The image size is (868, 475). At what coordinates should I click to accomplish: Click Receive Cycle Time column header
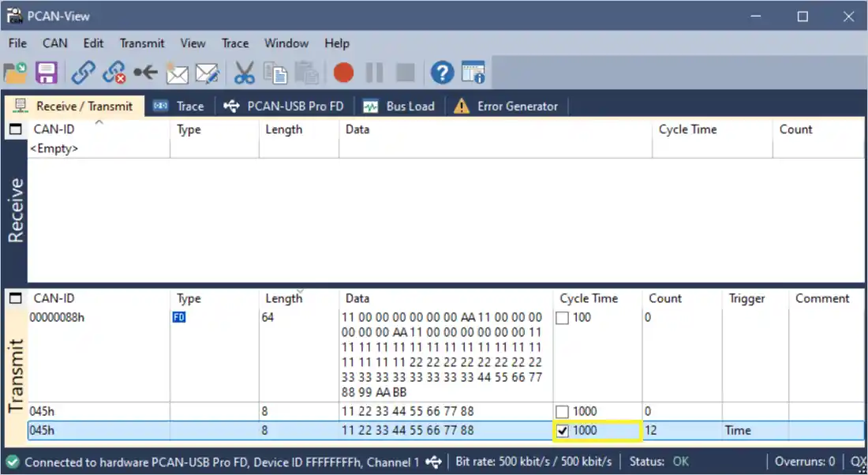click(713, 129)
